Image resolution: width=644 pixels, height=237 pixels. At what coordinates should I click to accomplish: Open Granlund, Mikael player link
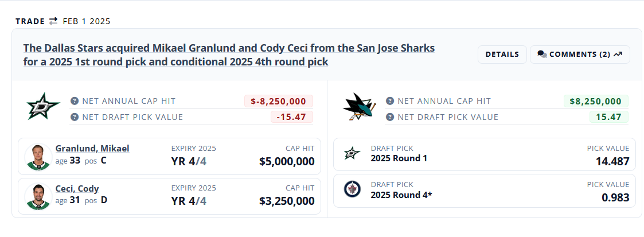[x=92, y=149]
